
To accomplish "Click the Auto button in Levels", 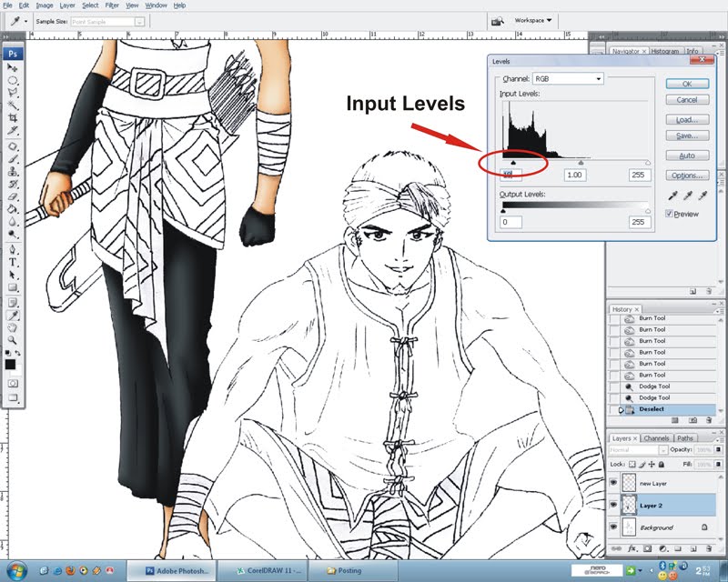I will coord(687,156).
